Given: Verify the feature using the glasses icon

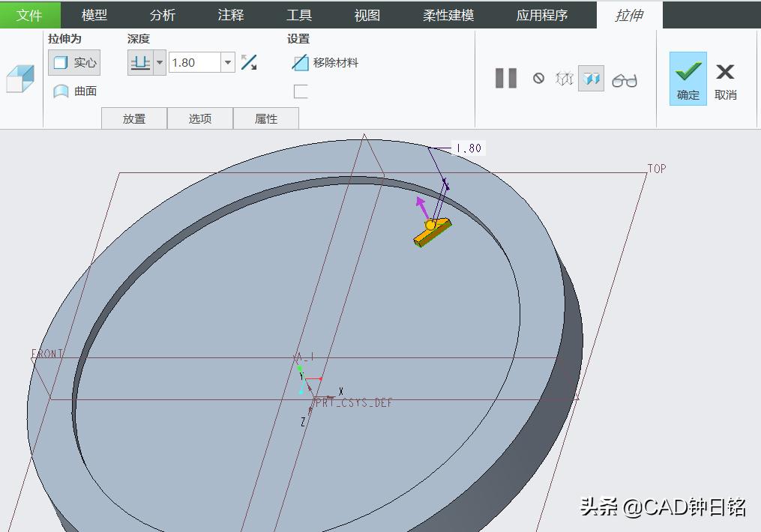Looking at the screenshot, I should 625,78.
